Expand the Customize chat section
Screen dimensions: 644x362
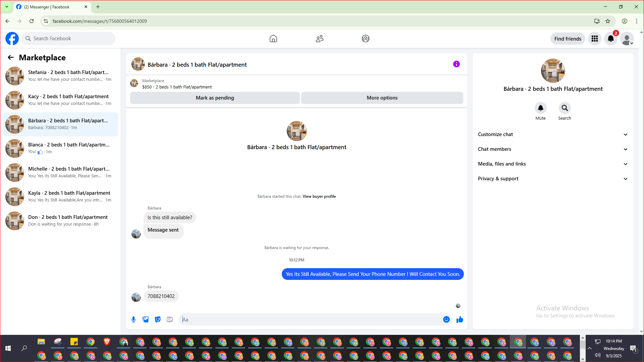(553, 134)
